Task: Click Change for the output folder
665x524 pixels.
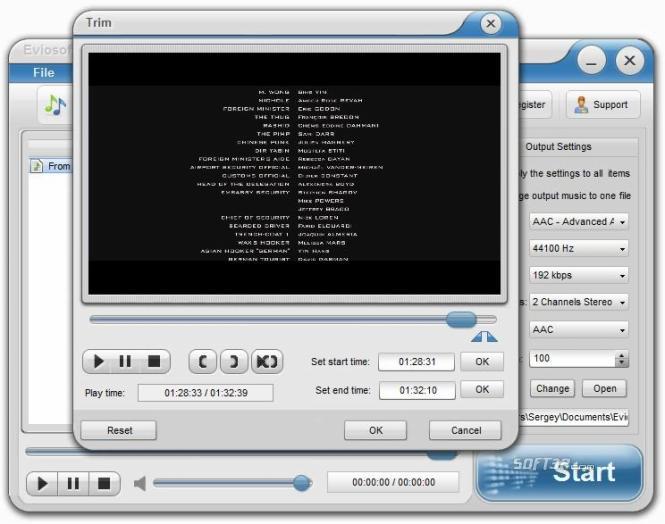Action: [x=552, y=388]
